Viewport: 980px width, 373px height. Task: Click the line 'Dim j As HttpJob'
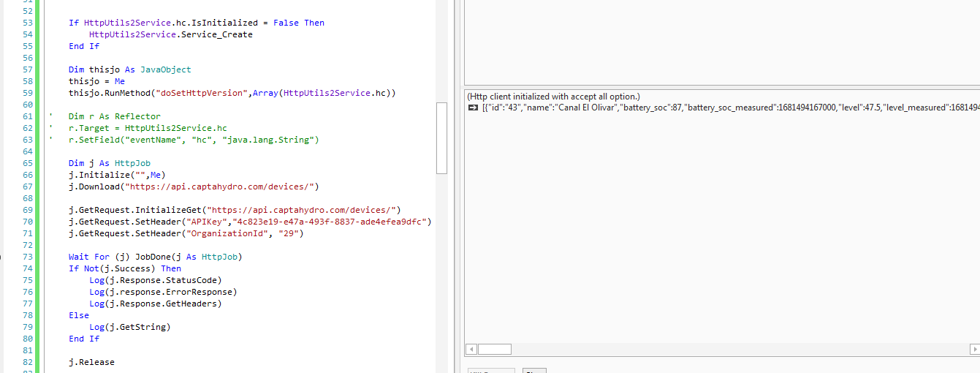click(x=110, y=163)
